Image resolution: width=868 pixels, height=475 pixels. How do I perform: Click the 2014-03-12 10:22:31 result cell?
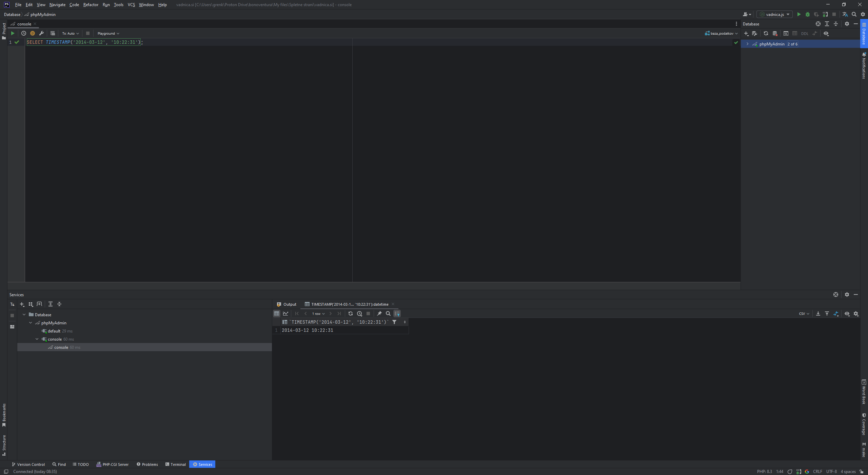[x=307, y=330]
